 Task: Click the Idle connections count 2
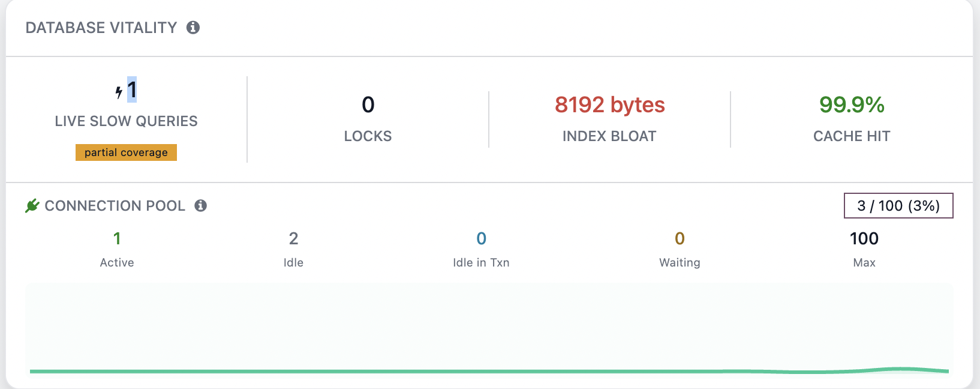pos(293,239)
